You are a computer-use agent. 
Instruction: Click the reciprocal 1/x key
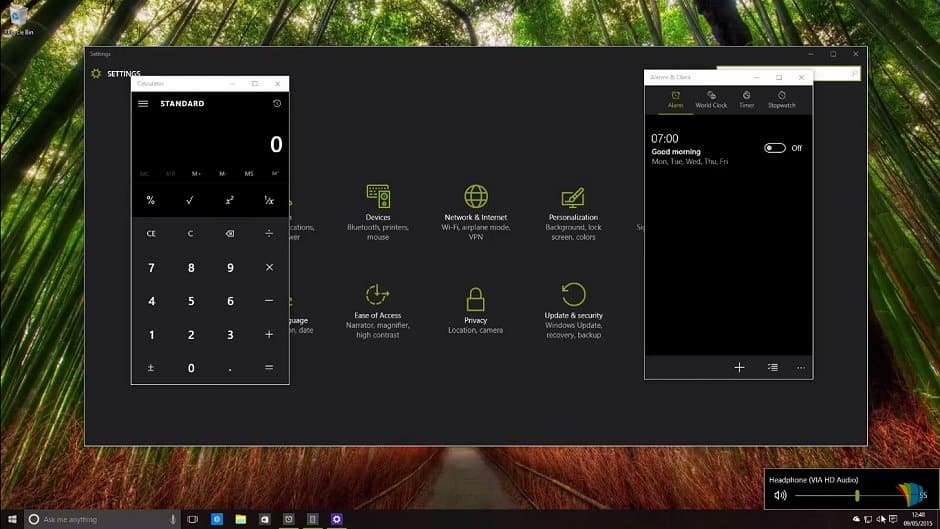[x=269, y=200]
